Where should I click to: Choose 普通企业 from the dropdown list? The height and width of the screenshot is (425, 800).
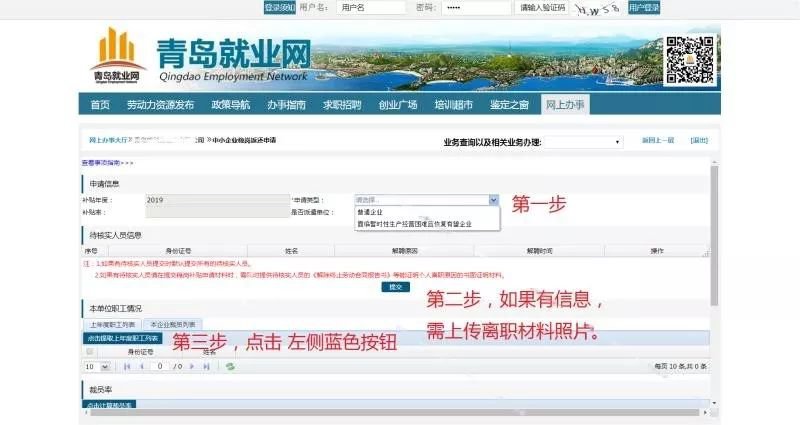[x=371, y=212]
